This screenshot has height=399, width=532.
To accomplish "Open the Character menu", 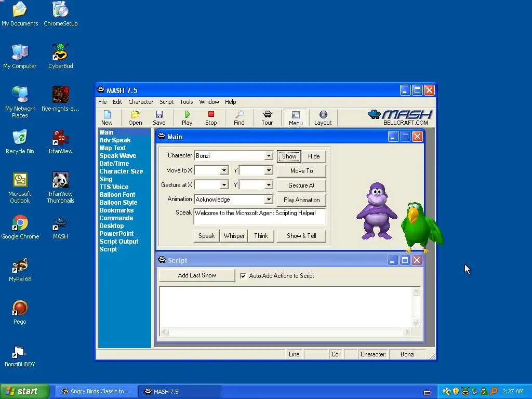I will click(x=141, y=102).
